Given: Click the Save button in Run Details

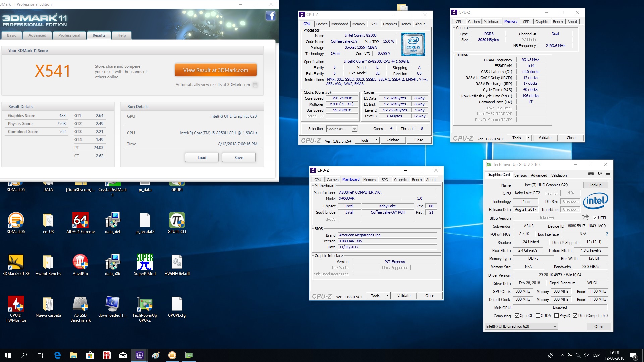Looking at the screenshot, I should (239, 158).
